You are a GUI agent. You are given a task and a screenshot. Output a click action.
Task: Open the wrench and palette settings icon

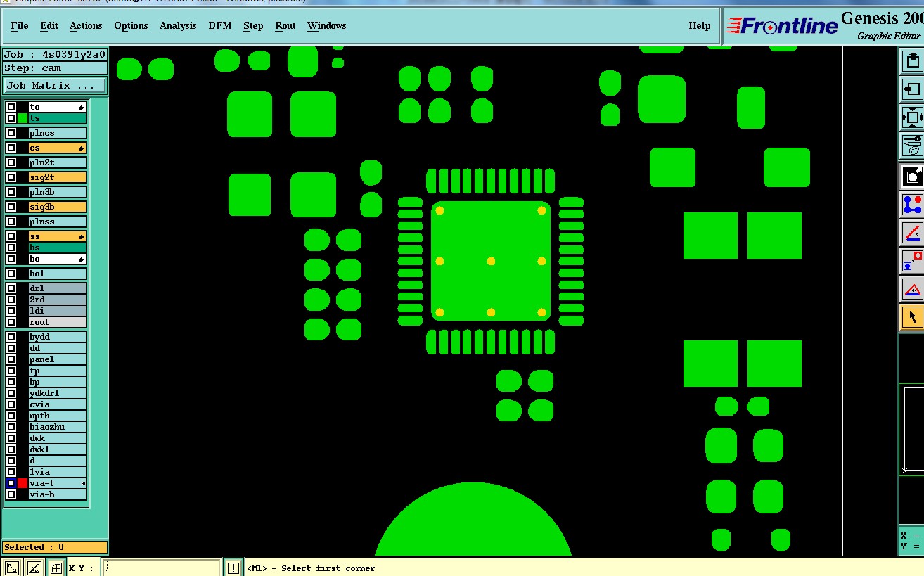click(x=912, y=146)
